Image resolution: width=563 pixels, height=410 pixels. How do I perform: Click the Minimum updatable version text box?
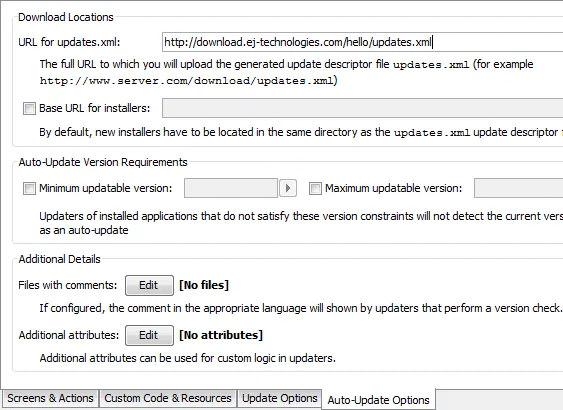(x=231, y=188)
